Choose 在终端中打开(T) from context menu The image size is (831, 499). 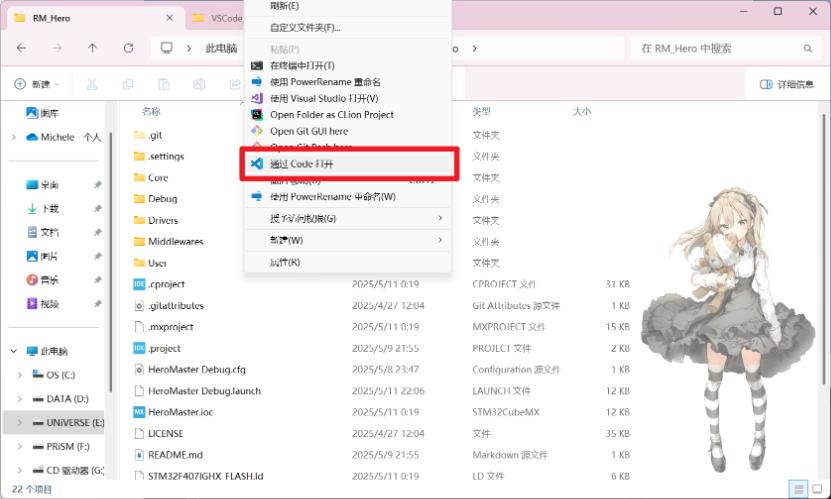347,66
